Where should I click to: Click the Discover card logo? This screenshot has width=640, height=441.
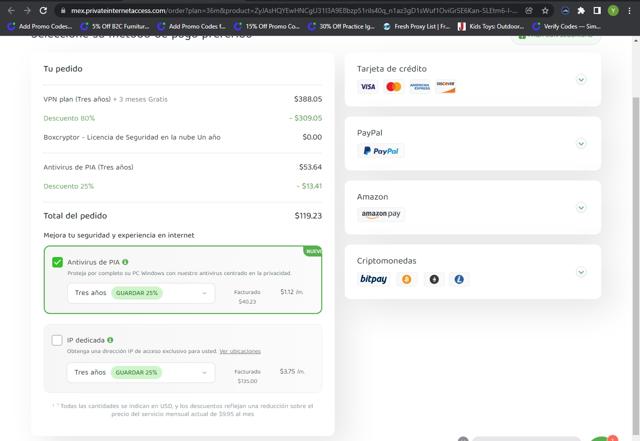pos(445,87)
